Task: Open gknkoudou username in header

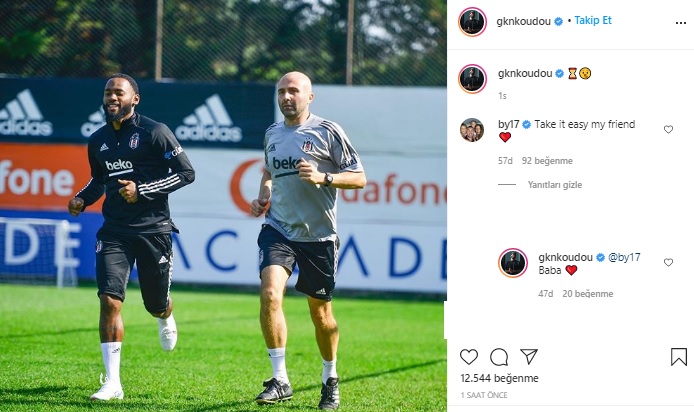Action: click(523, 21)
